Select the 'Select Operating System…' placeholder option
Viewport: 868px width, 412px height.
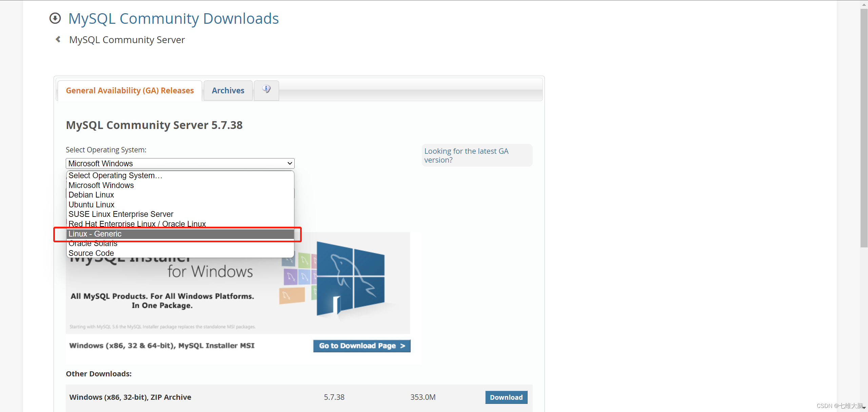pos(115,175)
